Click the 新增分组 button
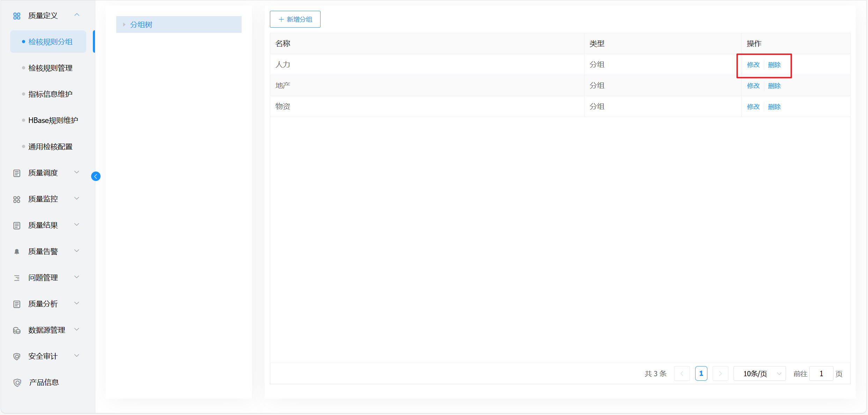This screenshot has height=415, width=868. coord(295,19)
